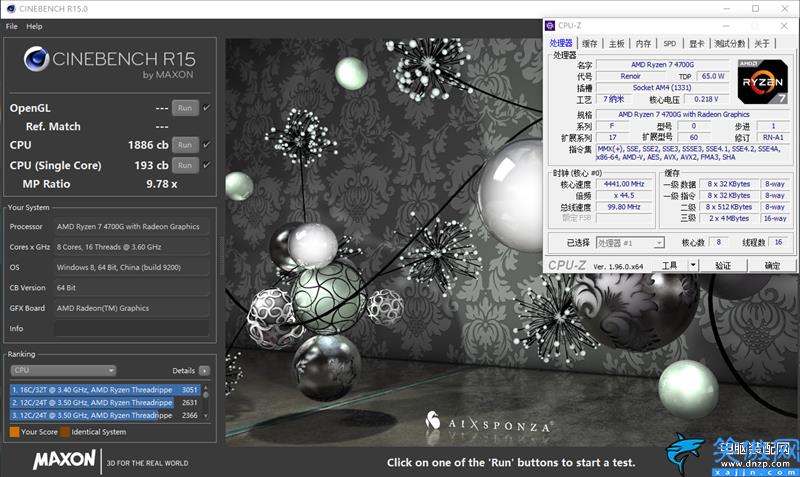Switch to 缓存 tab in CPU-Z
800x477 pixels.
click(590, 44)
